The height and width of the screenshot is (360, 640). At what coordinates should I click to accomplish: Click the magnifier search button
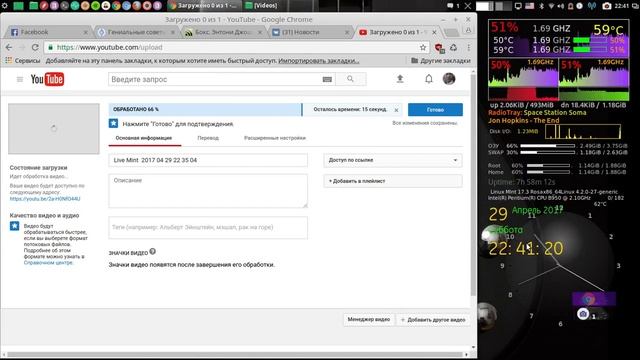(x=350, y=79)
